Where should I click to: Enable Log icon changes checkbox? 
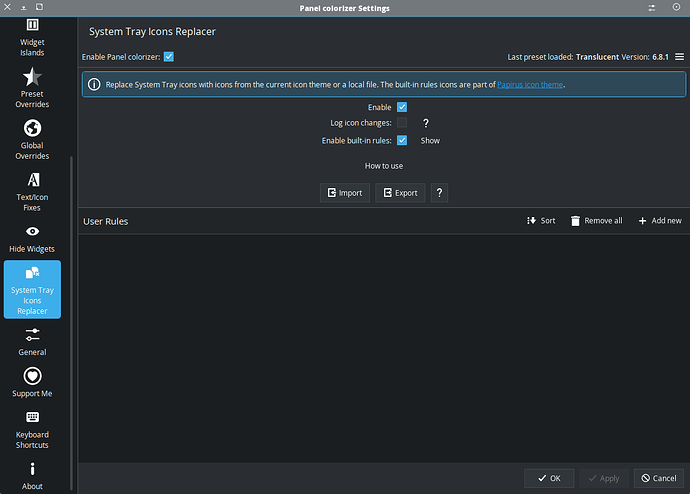pyautogui.click(x=402, y=123)
